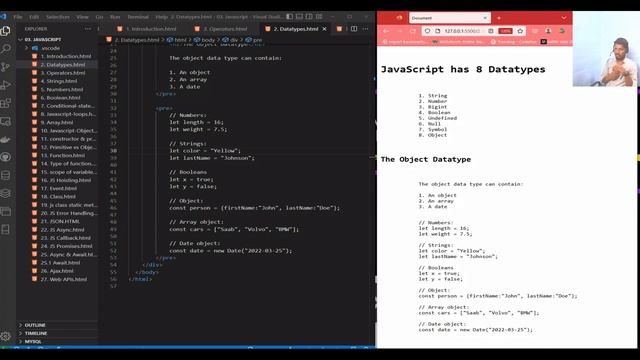The image size is (640, 360).
Task: Open Explorer panel more actions ellipsis
Action: coord(88,29)
